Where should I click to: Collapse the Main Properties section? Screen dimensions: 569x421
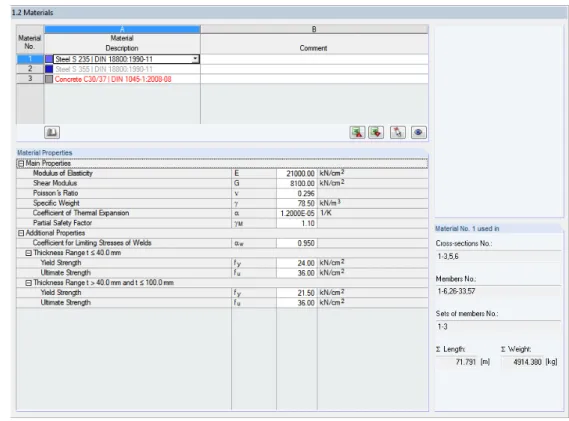21,164
